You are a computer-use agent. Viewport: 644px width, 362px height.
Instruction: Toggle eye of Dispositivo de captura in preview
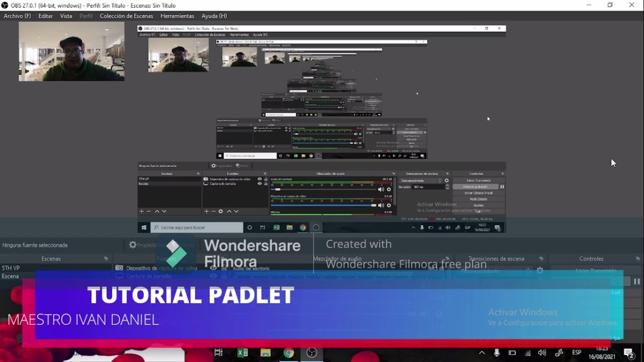(x=260, y=179)
